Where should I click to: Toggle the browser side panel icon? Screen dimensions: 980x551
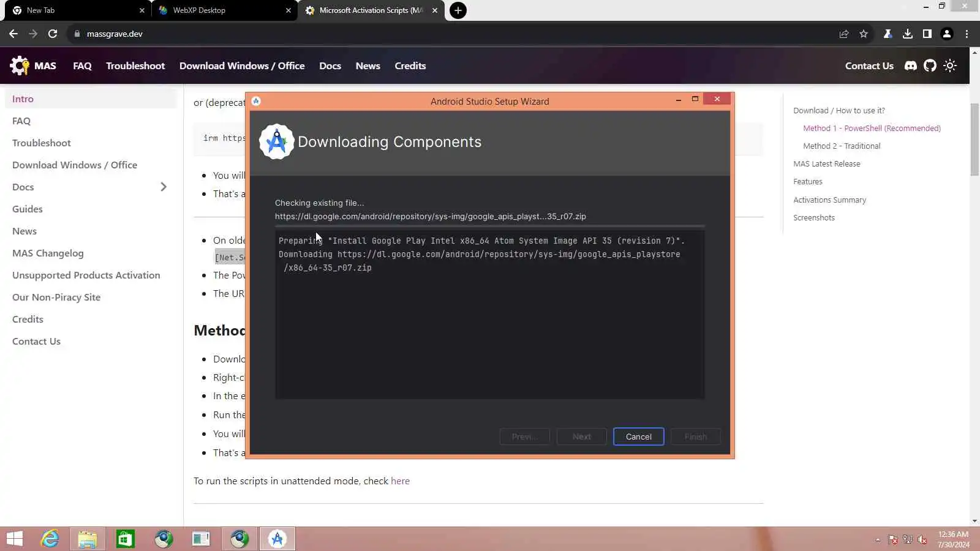927,34
